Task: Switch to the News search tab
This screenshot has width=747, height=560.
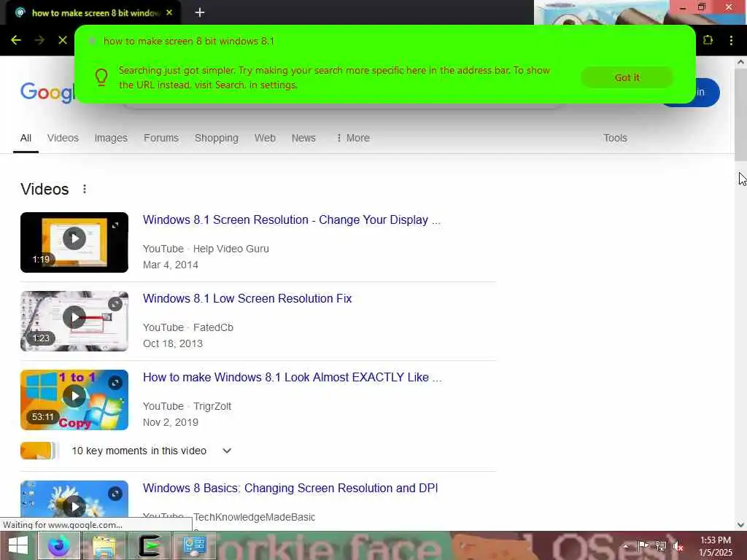Action: pyautogui.click(x=303, y=138)
